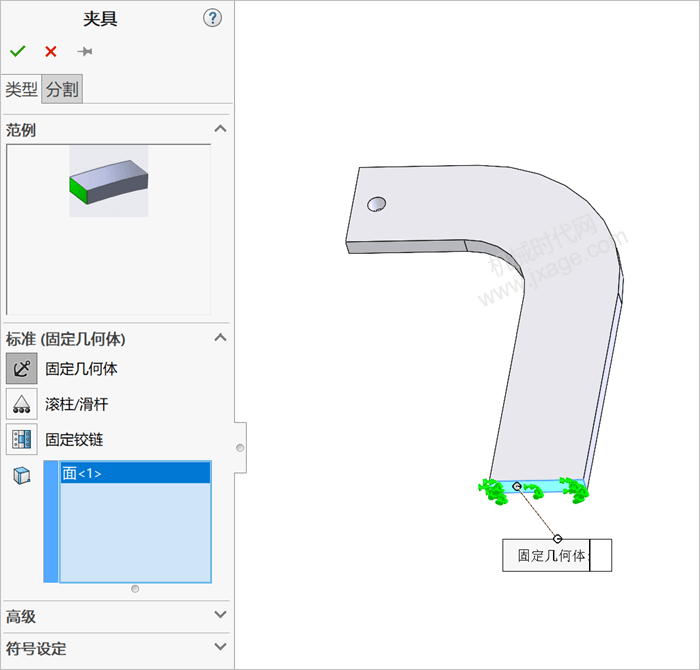Confirm the fixture with green checkmark
700x670 pixels.
(x=18, y=51)
